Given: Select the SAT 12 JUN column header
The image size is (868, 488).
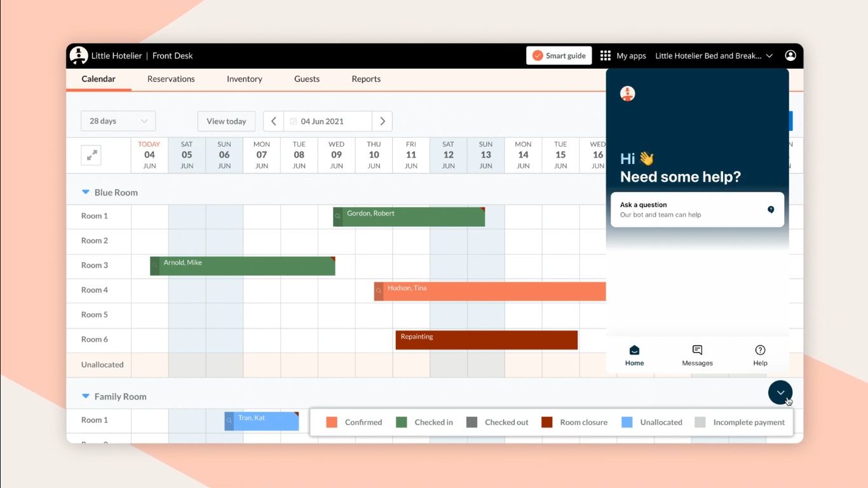Looking at the screenshot, I should tap(449, 155).
